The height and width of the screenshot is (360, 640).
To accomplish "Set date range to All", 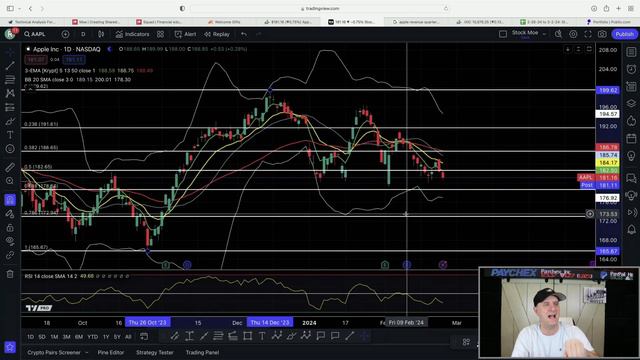I will pyautogui.click(x=128, y=337).
